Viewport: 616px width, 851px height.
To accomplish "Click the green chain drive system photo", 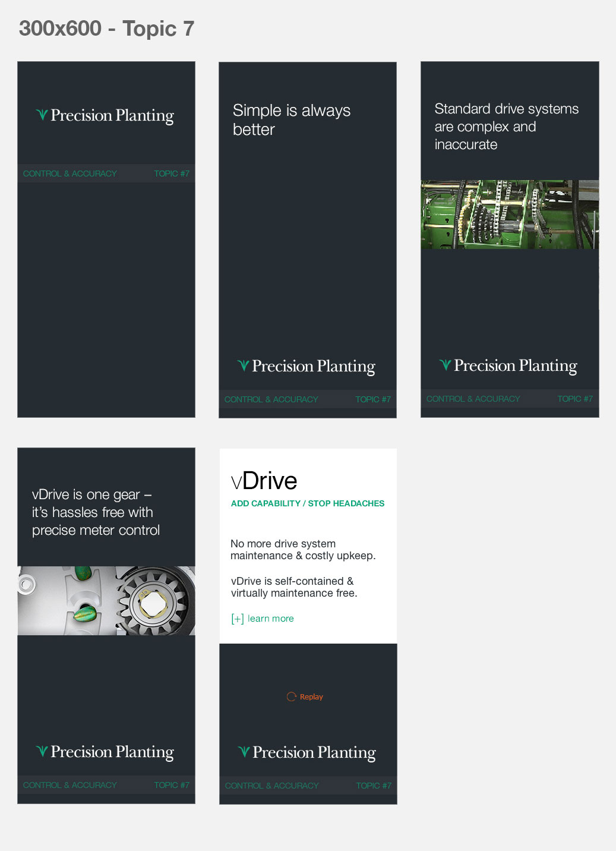I will [510, 215].
